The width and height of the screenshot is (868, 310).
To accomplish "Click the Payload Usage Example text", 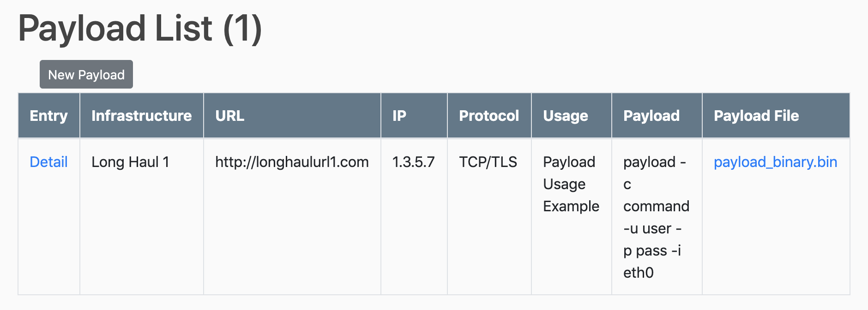I will click(x=571, y=184).
